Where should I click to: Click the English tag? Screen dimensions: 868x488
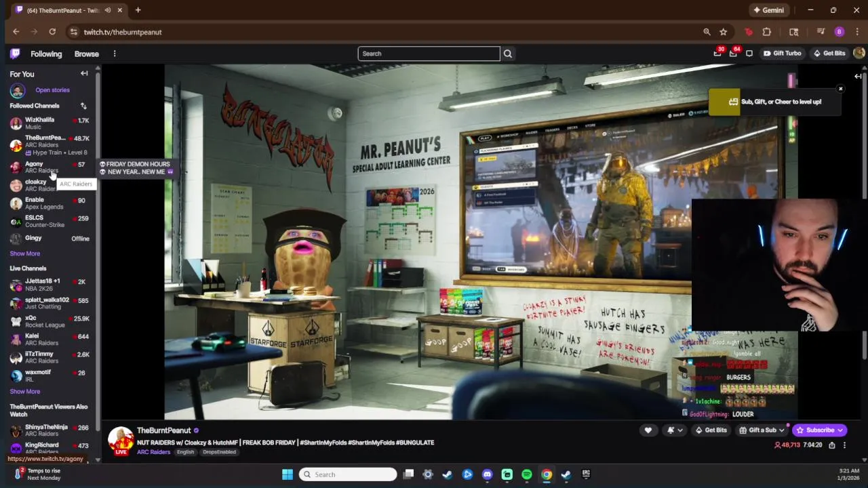pos(185,452)
